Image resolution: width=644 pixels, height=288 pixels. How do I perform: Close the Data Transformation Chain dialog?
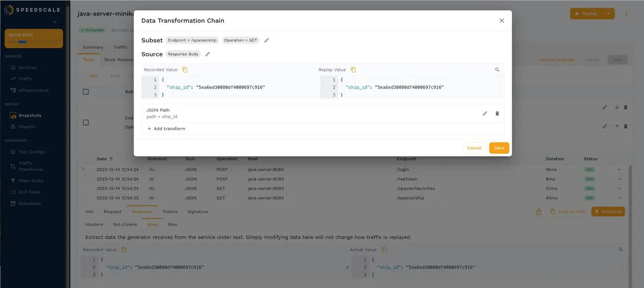pos(502,20)
